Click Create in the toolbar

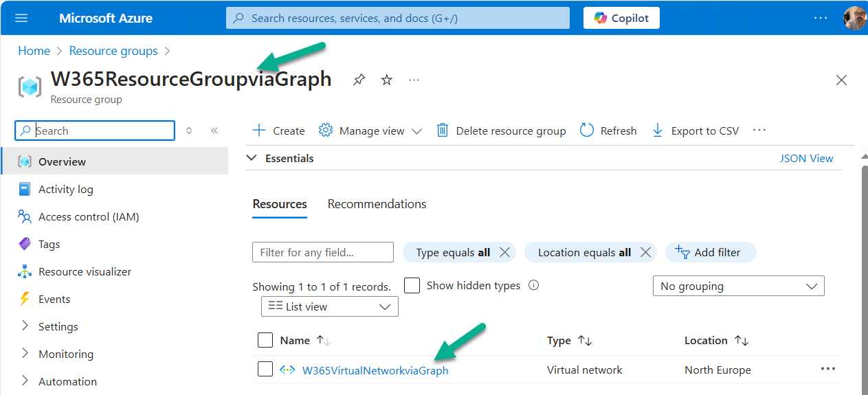point(278,131)
